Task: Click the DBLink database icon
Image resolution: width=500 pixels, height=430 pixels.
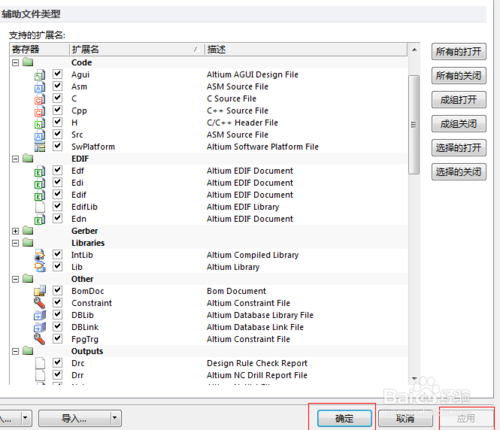Action: [x=40, y=327]
